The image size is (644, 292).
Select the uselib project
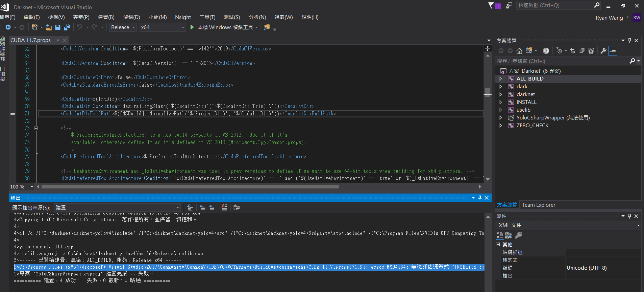(523, 110)
